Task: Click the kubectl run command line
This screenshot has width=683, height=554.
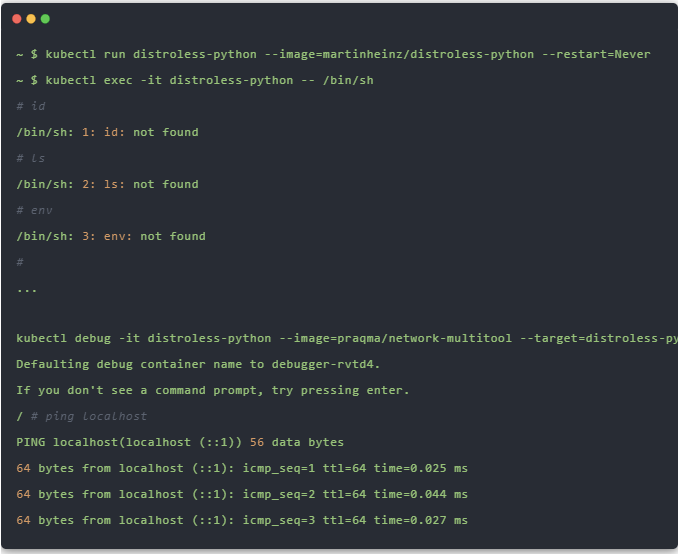Action: click(x=333, y=54)
